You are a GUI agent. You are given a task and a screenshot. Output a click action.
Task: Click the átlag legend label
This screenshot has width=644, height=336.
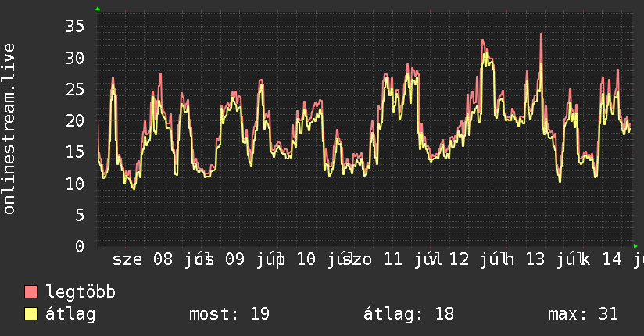pos(70,314)
